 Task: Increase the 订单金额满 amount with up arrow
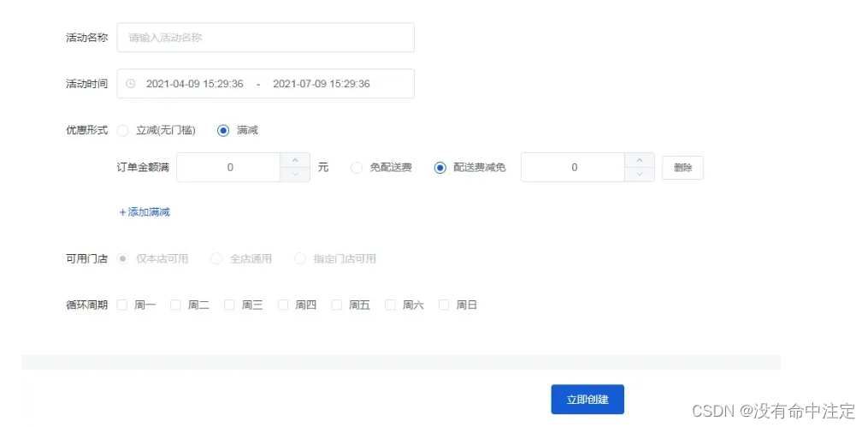[295, 160]
